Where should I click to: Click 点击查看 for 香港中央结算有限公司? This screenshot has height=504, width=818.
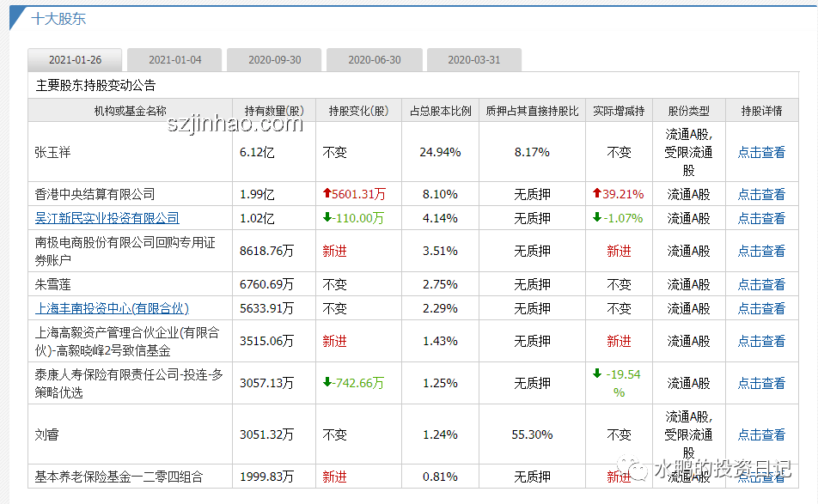(761, 194)
